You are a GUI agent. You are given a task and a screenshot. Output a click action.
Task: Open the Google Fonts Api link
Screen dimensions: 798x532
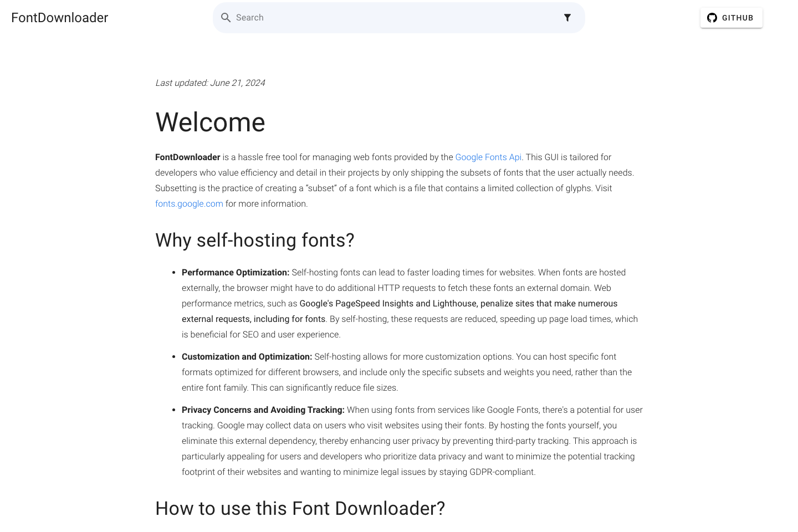click(488, 157)
